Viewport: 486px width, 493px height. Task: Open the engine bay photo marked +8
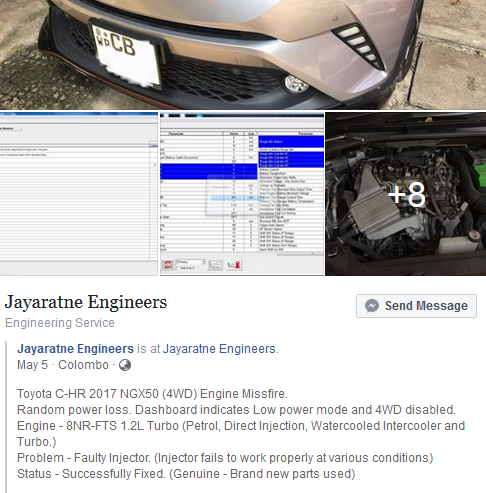[x=406, y=194]
